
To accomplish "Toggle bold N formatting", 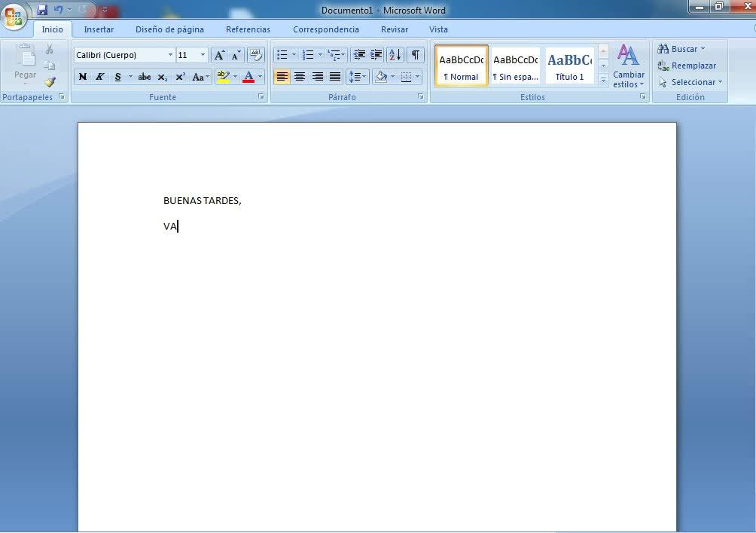I will point(83,77).
